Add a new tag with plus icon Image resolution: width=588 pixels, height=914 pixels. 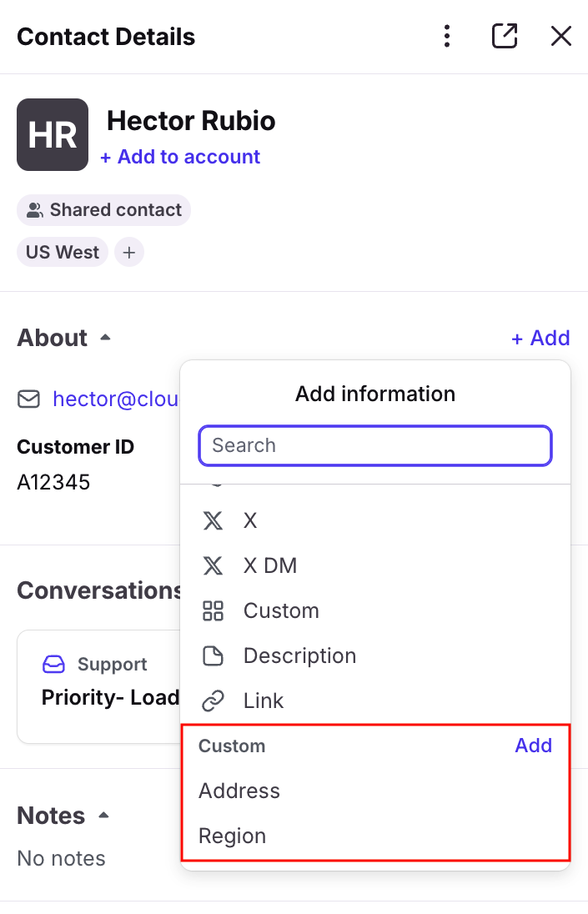[x=129, y=252]
